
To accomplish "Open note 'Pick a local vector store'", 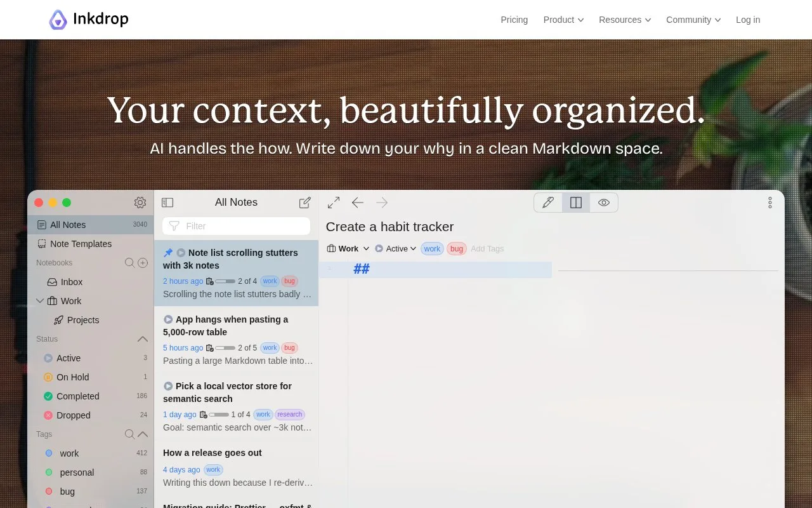I will point(236,406).
